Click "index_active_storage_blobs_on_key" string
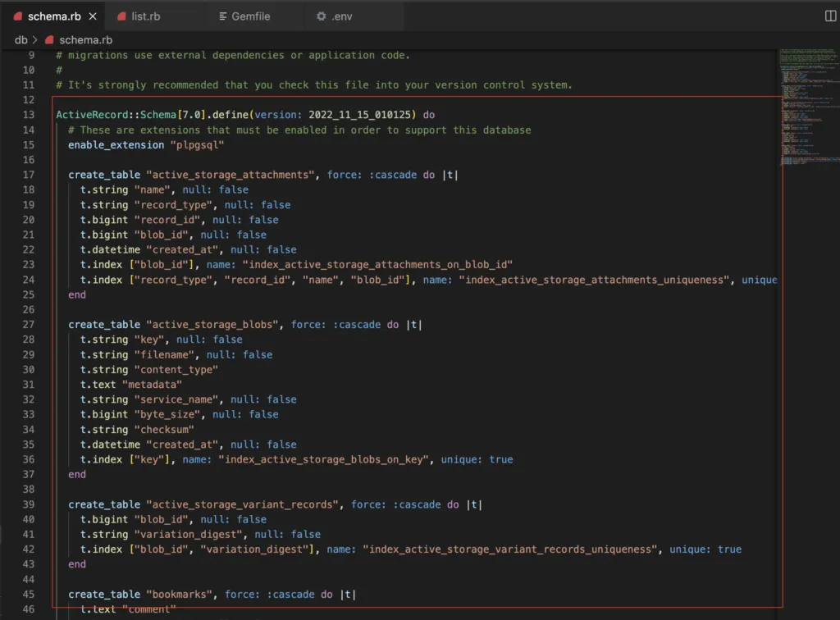 point(323,460)
